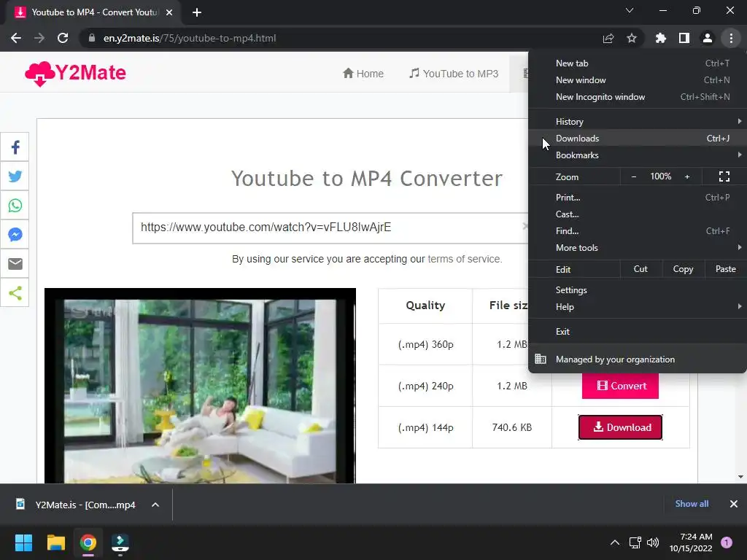
Task: Click Managed by your organization
Action: click(x=638, y=359)
